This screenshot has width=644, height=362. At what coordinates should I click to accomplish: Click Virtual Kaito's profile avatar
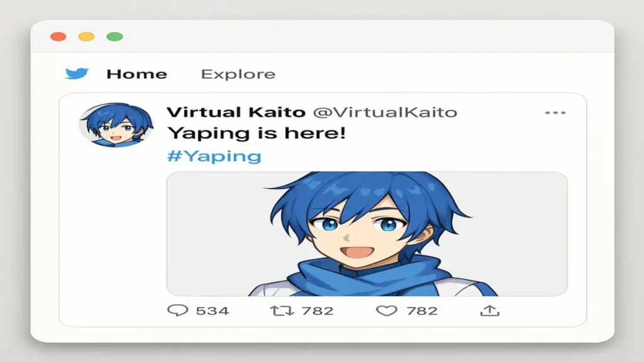point(116,125)
